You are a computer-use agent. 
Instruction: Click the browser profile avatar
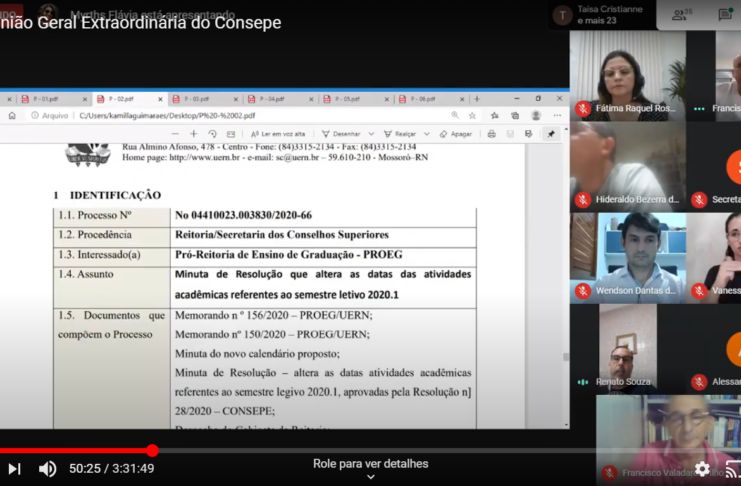536,115
